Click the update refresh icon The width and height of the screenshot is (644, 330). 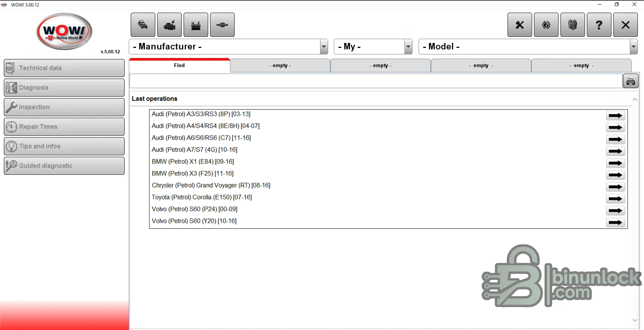click(546, 25)
